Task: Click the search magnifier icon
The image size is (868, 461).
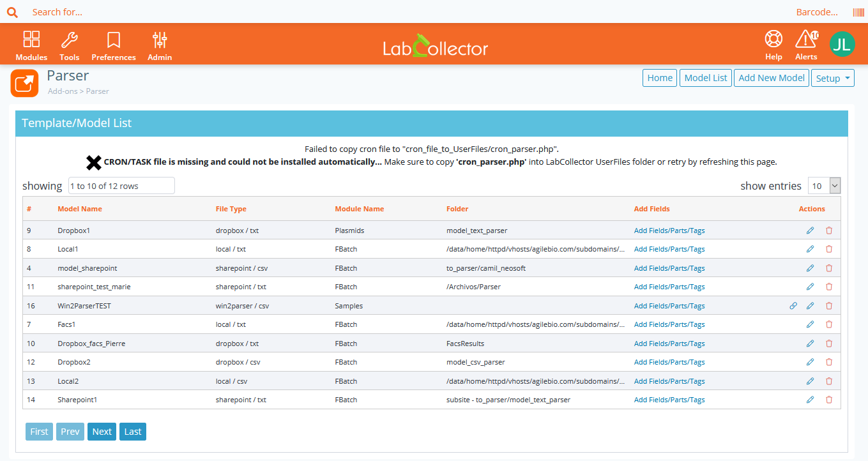Action: [12, 12]
